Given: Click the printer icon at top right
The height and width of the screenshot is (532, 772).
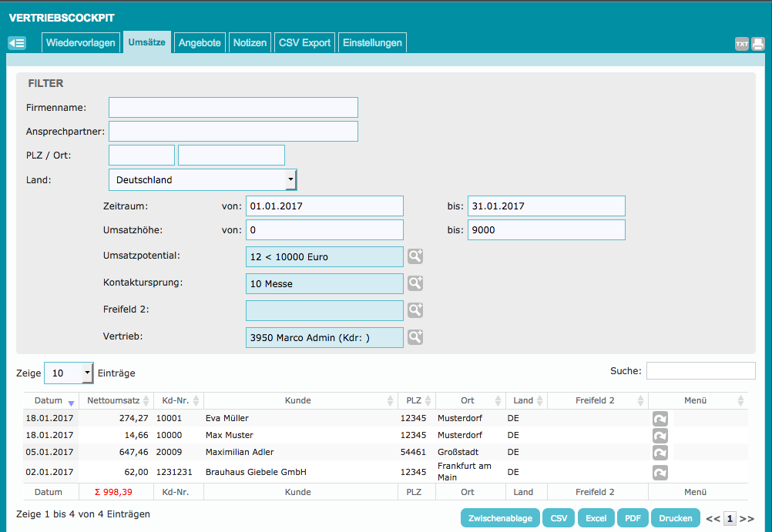Looking at the screenshot, I should coord(758,44).
